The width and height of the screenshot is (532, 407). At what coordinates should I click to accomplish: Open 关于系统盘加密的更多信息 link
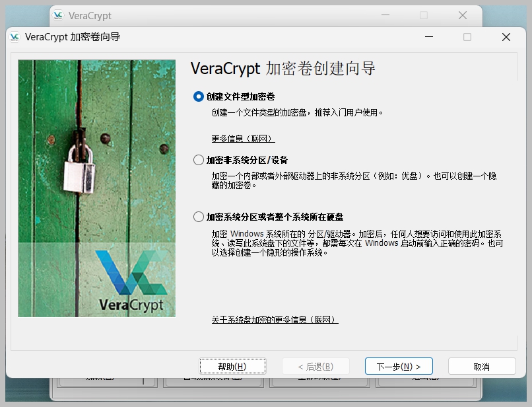[275, 320]
